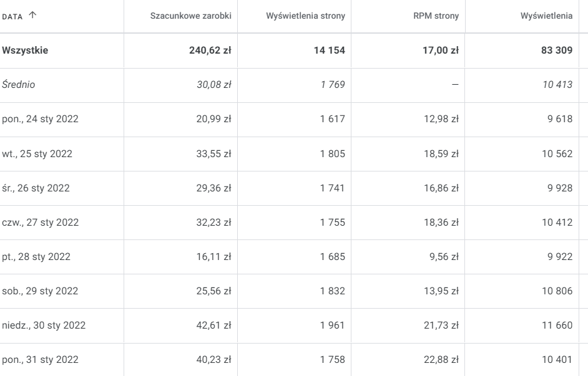Select the Średnio average row label
This screenshot has height=376, width=588.
coord(19,85)
